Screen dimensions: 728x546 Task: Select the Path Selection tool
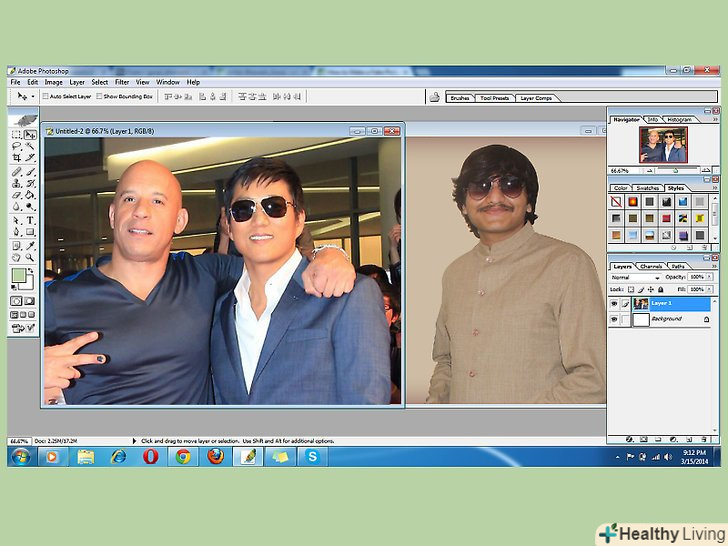coord(17,221)
